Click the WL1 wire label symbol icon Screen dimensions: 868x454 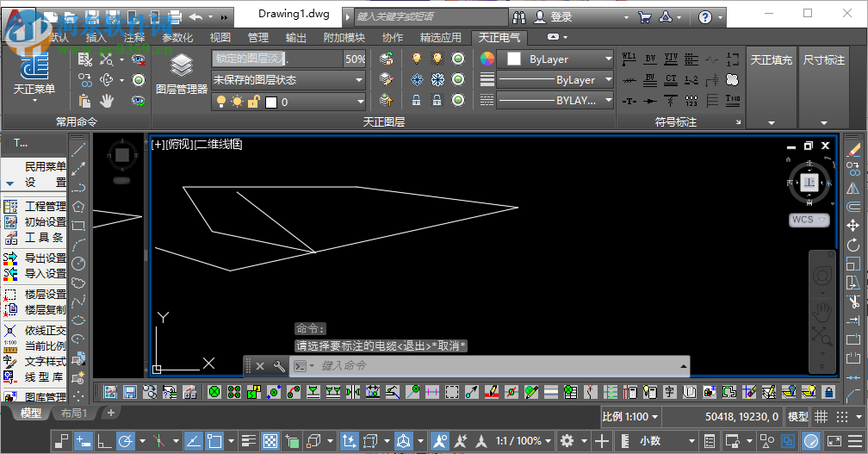629,59
